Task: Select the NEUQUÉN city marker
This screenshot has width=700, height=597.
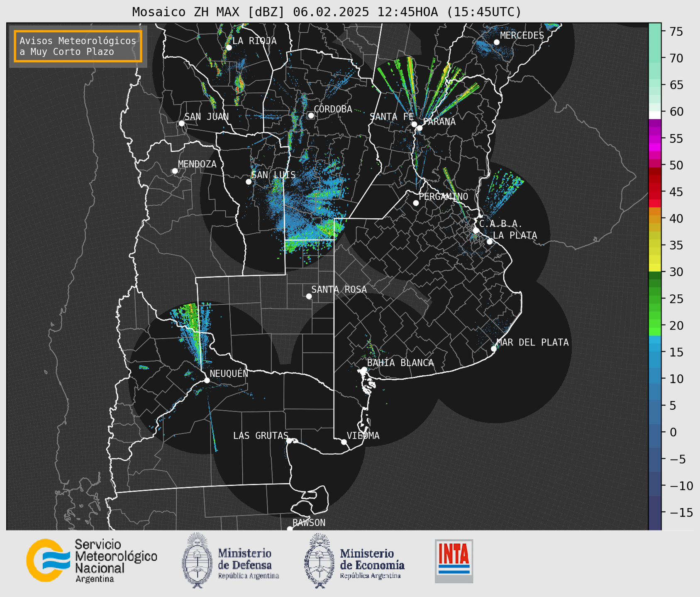Action: (207, 380)
